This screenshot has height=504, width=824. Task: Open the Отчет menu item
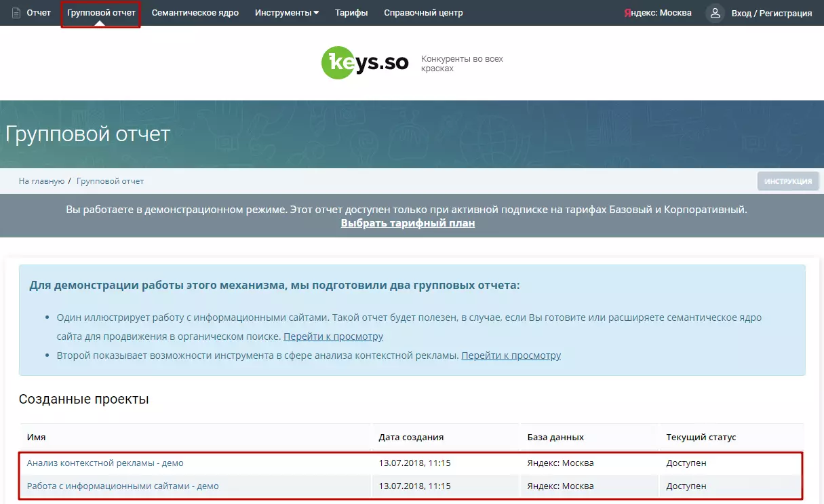pyautogui.click(x=39, y=13)
